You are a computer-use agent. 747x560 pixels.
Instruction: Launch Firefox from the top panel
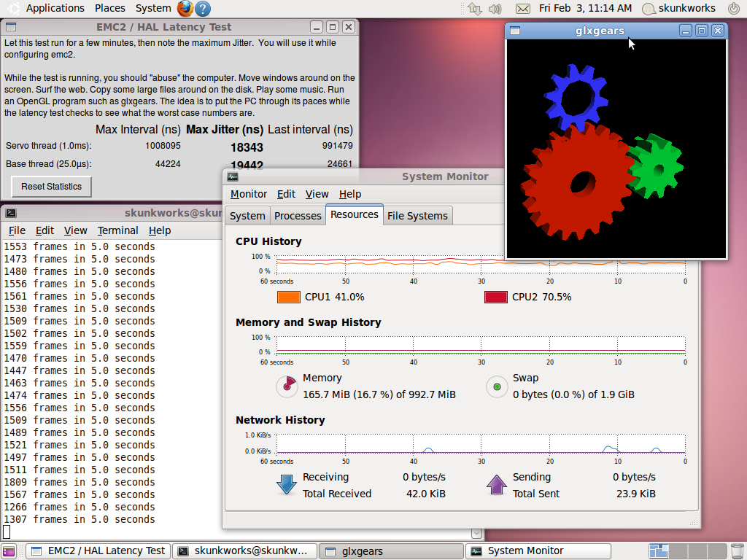185,9
